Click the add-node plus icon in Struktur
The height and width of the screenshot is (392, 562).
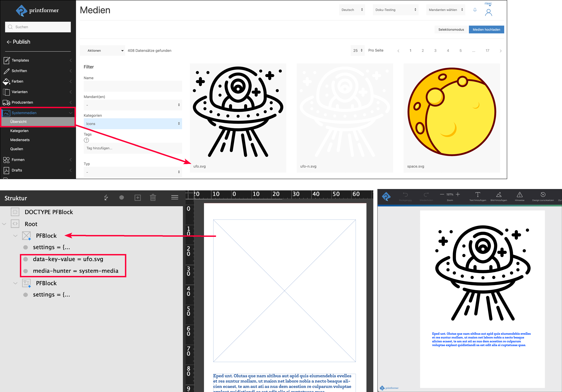point(138,197)
